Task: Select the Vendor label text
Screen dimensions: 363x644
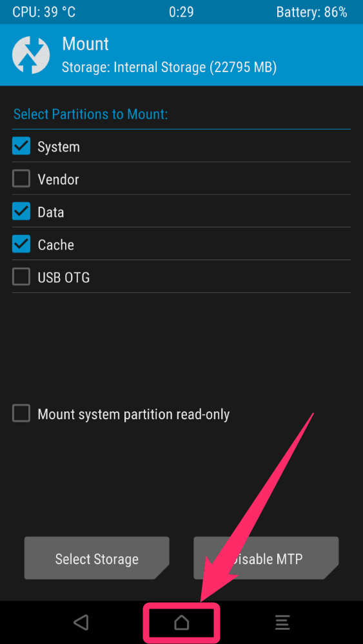Action: point(58,180)
